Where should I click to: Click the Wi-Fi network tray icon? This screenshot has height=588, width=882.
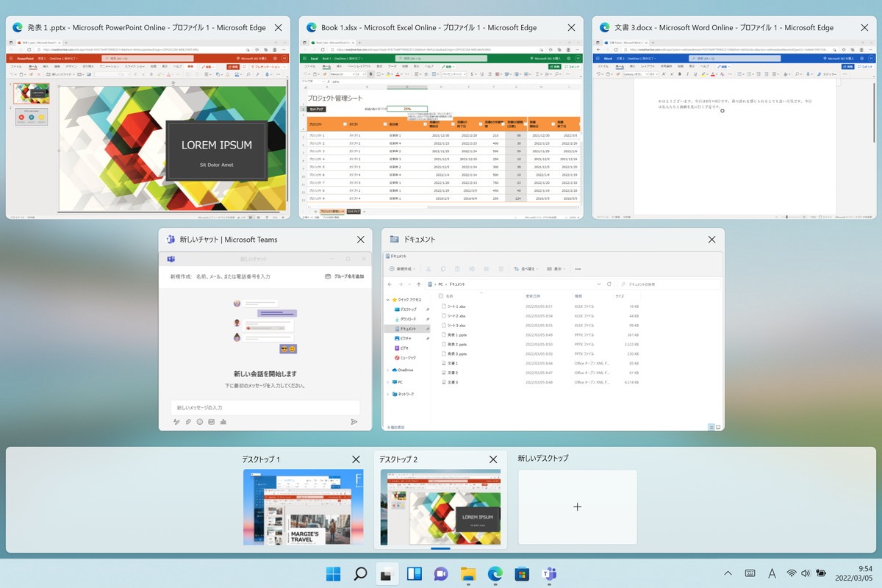792,573
